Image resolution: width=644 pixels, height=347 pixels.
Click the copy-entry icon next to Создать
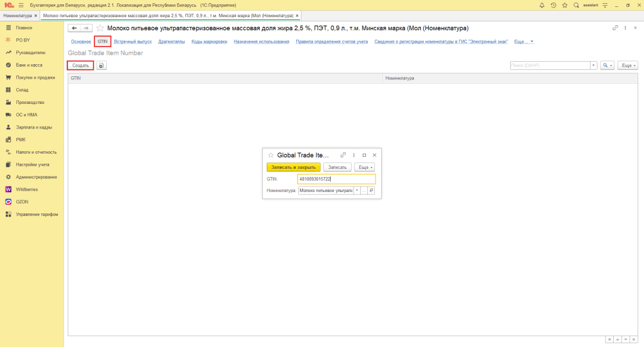pyautogui.click(x=101, y=65)
